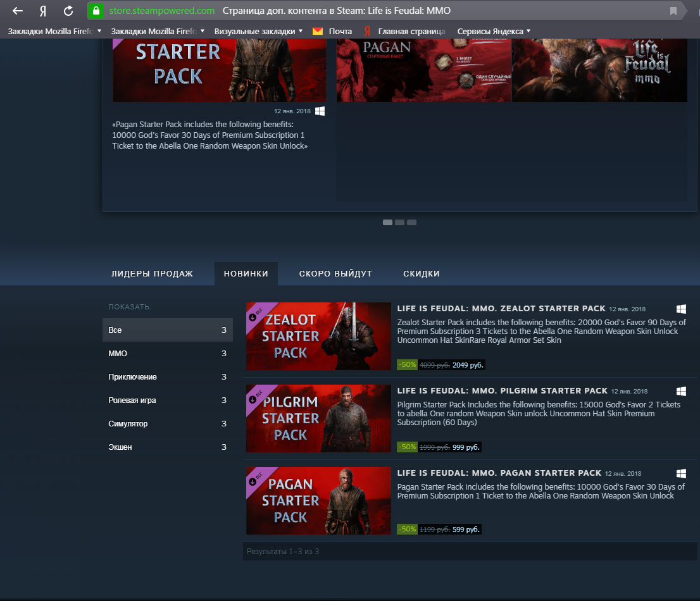Click -50% discount badge on Pagan pack

pyautogui.click(x=407, y=529)
